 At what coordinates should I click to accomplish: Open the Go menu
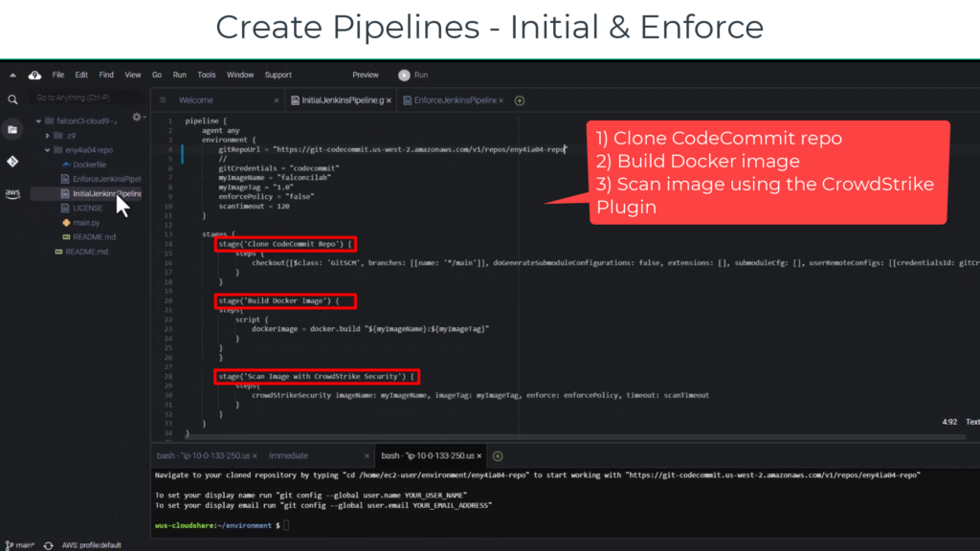click(157, 75)
